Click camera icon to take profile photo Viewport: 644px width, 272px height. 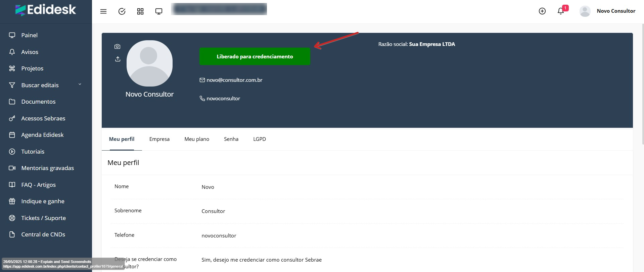(x=117, y=47)
